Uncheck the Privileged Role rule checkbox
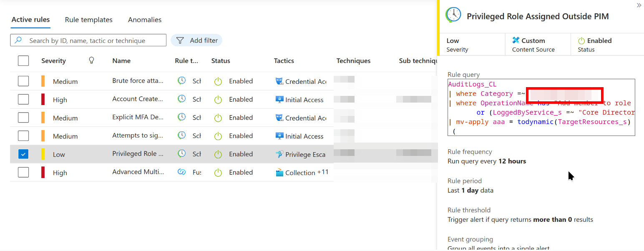644x251 pixels. tap(23, 154)
